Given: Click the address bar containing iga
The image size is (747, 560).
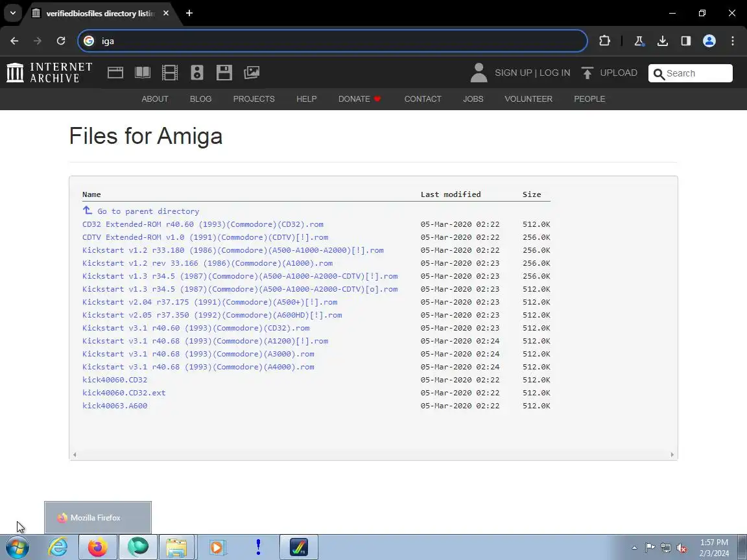Looking at the screenshot, I should 333,41.
